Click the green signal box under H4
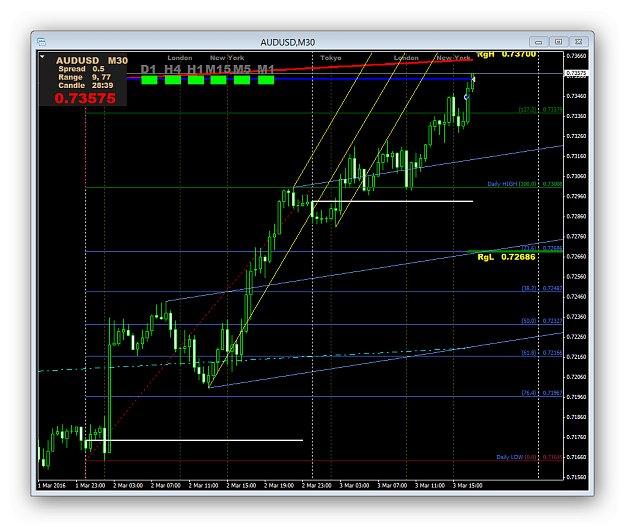625x527 pixels. [x=173, y=80]
